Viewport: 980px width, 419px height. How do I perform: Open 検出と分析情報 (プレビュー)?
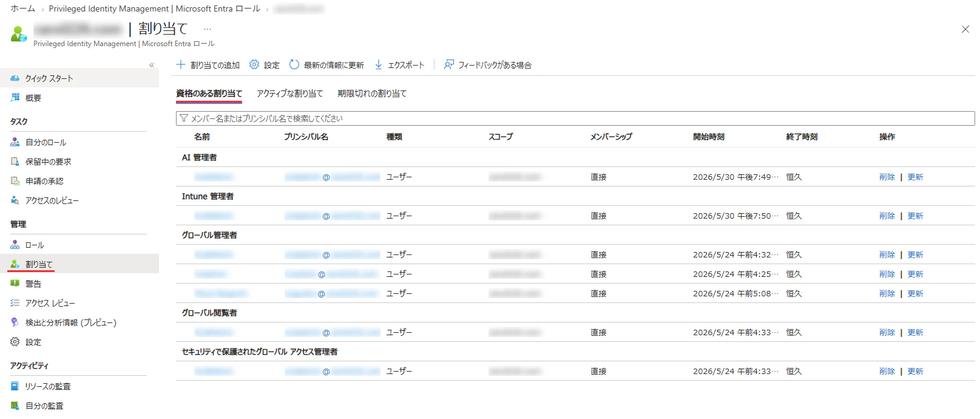pos(70,322)
